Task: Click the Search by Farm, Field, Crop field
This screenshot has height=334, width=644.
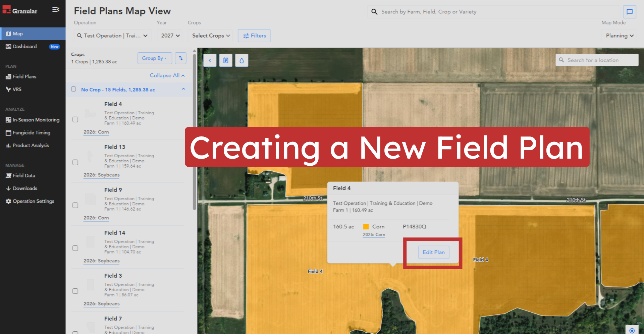Action: [x=493, y=12]
